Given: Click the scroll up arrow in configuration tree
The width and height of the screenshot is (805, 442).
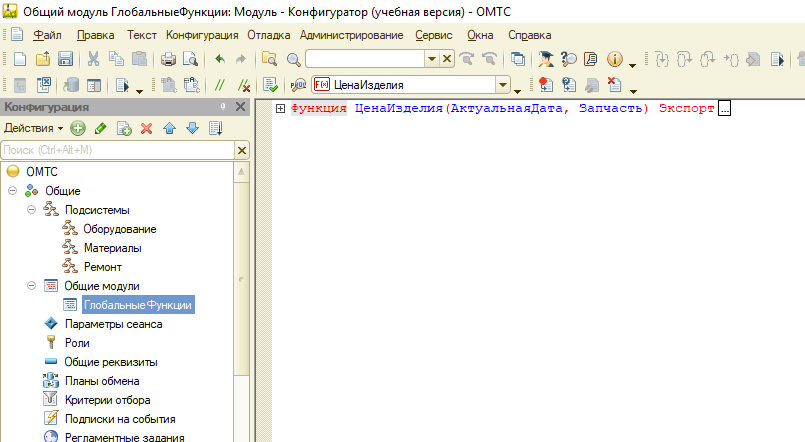Looking at the screenshot, I should pos(241,172).
